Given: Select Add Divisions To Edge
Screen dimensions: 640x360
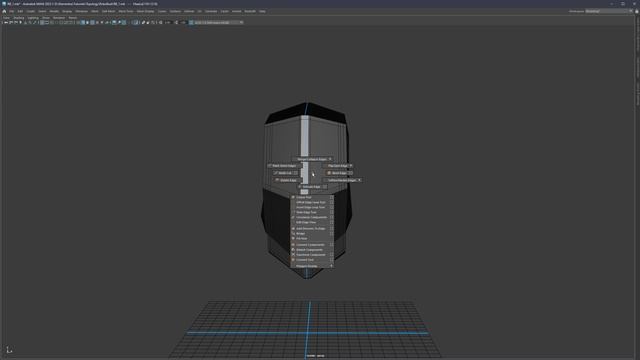Looking at the screenshot, I should pyautogui.click(x=312, y=229).
